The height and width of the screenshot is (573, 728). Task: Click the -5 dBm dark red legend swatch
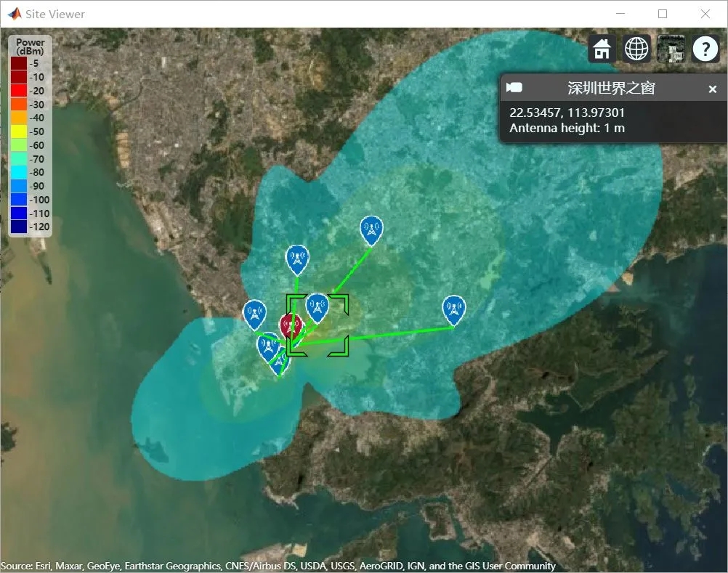coord(19,64)
